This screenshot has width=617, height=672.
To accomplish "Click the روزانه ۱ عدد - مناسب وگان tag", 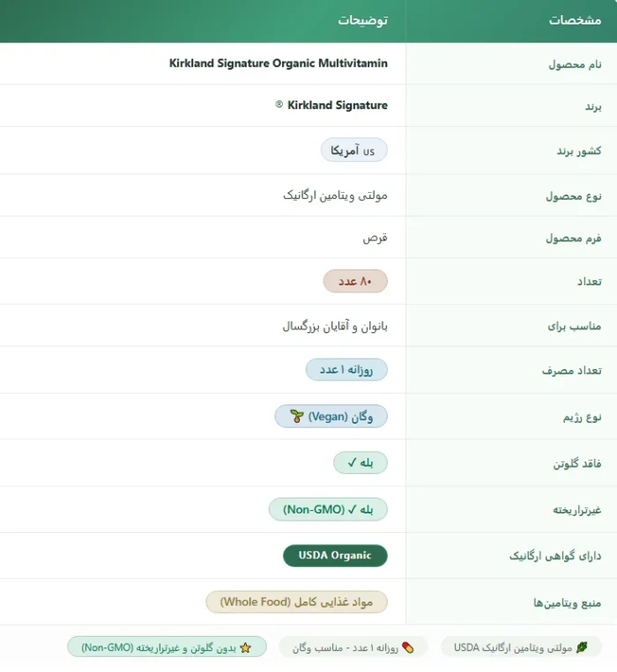I will coord(353,647).
